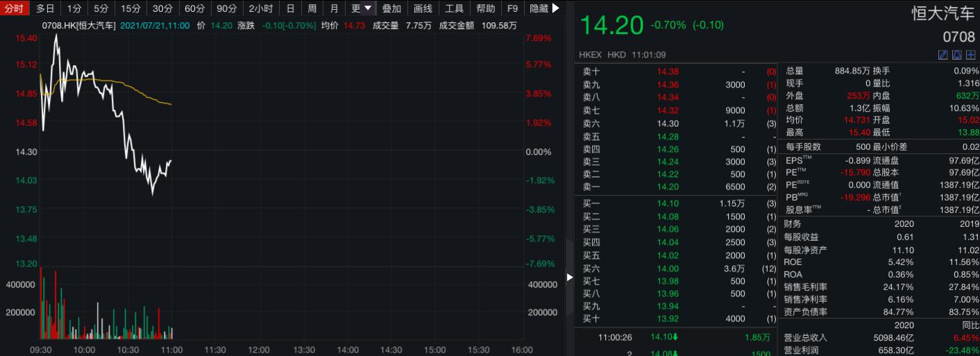This screenshot has height=356, width=980.
Task: Switch to the 90分 chart period
Action: [226, 8]
